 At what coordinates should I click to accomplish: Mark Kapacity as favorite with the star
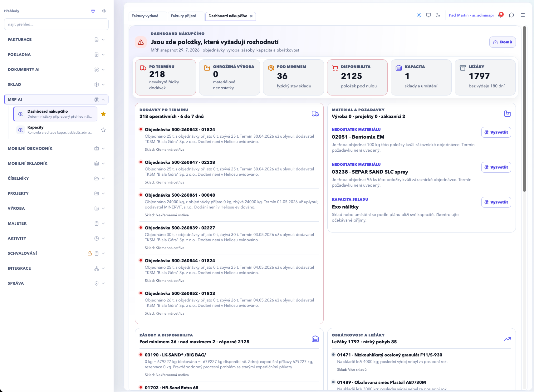click(x=103, y=130)
